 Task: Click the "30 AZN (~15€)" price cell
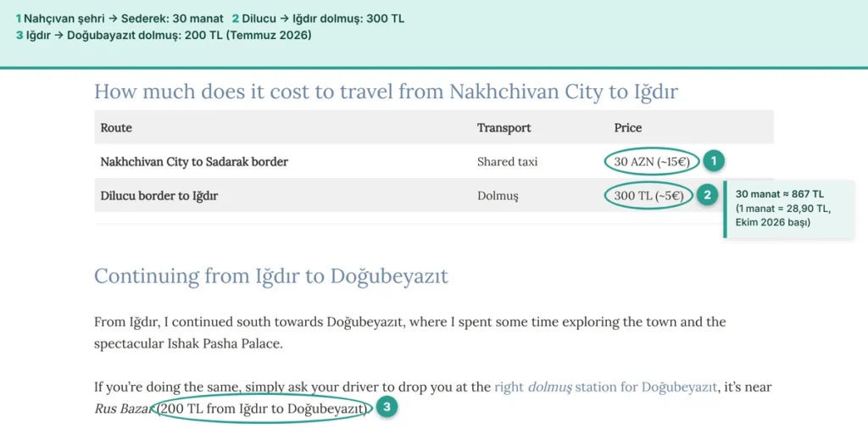[x=652, y=162]
